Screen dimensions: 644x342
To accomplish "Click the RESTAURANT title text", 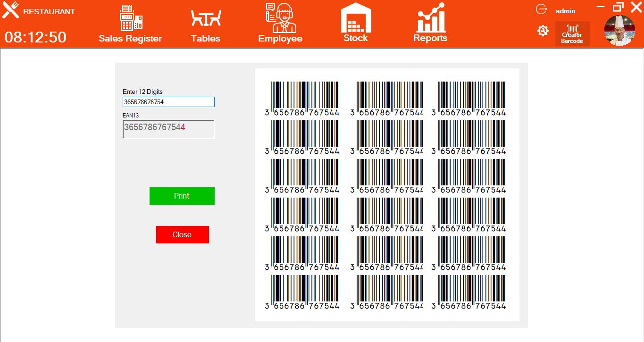I will [x=49, y=12].
